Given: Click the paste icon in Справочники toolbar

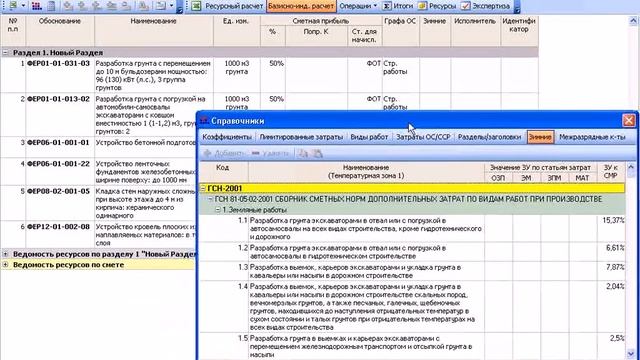Looking at the screenshot, I should coord(318,153).
